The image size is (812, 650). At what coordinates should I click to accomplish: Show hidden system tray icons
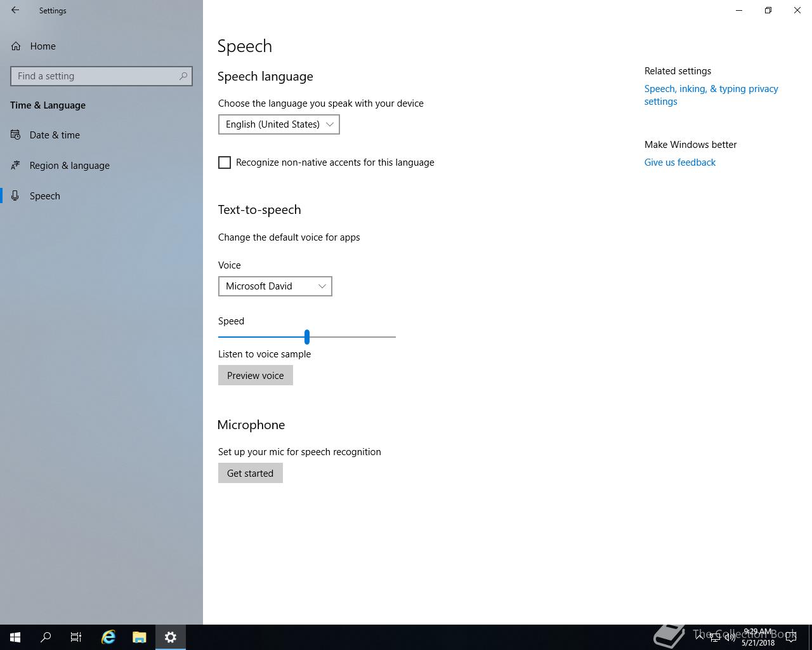[x=700, y=637]
